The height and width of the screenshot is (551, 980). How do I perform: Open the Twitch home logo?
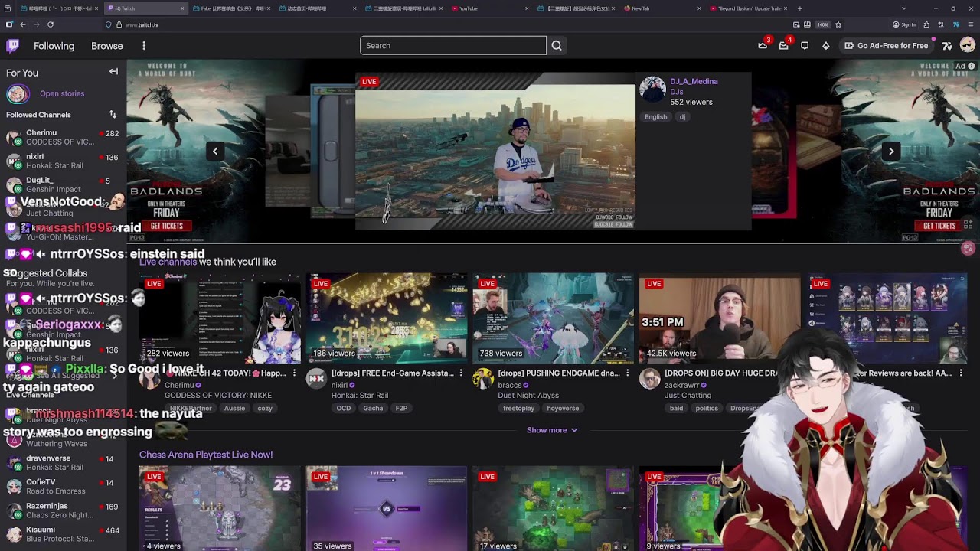click(12, 46)
